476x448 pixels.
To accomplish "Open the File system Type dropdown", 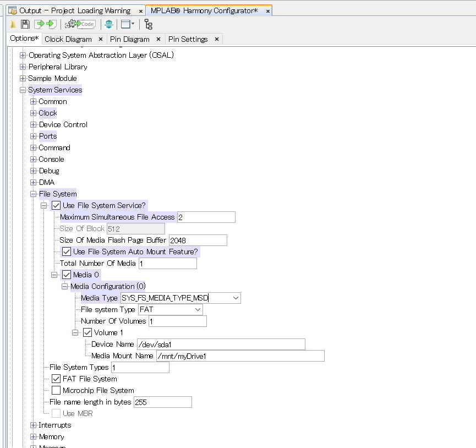I will [198, 309].
